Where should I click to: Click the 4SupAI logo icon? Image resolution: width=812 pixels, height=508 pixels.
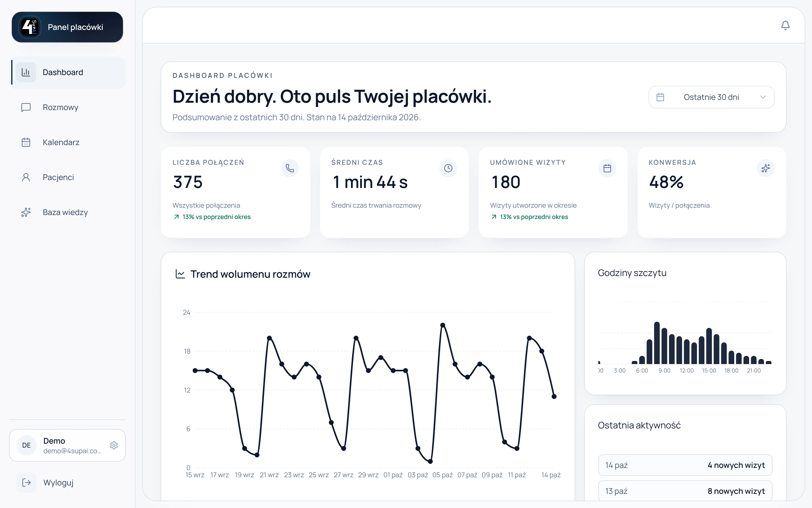coord(30,27)
